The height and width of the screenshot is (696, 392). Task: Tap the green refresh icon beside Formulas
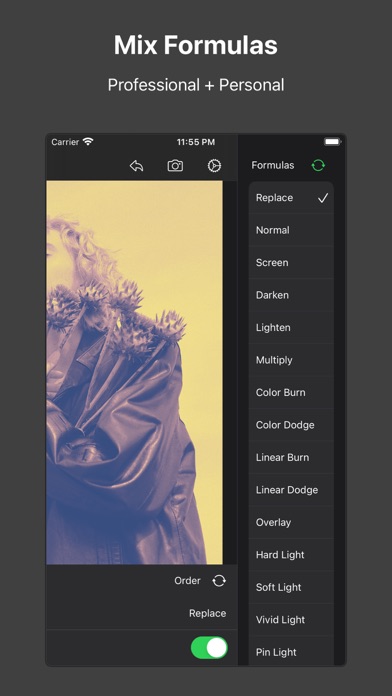(x=318, y=166)
